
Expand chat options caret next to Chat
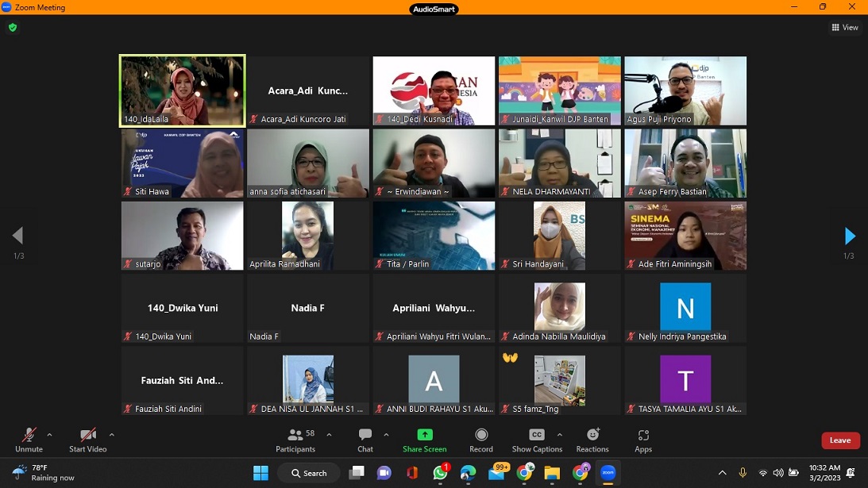click(x=386, y=435)
